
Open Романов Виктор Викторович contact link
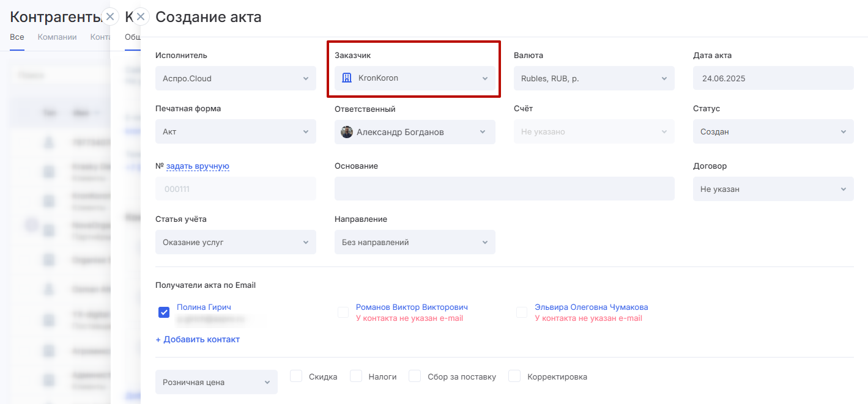412,307
